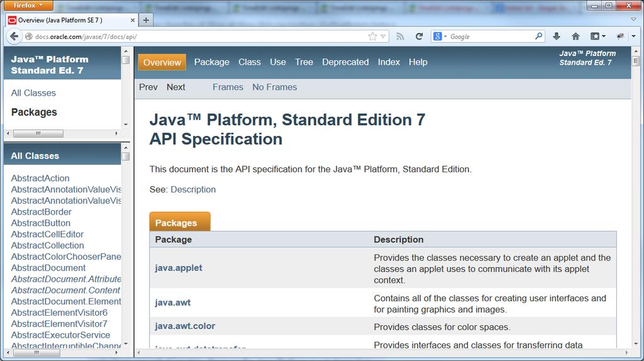Open the Deprecated navigation link
The image size is (644, 361).
(x=345, y=62)
